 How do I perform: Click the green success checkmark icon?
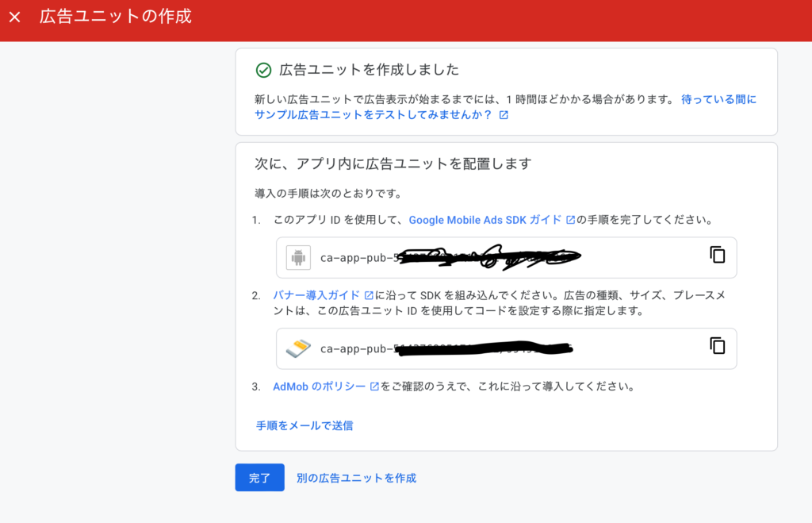pyautogui.click(x=263, y=70)
